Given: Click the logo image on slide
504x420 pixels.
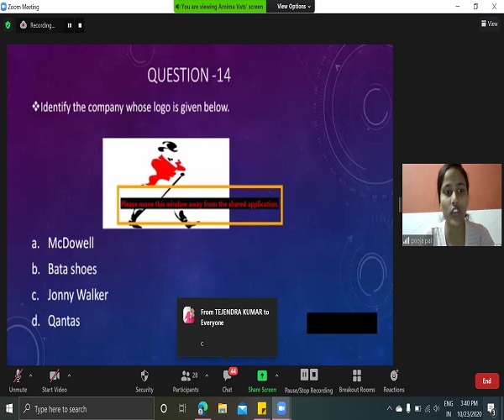Looking at the screenshot, I should [165, 183].
